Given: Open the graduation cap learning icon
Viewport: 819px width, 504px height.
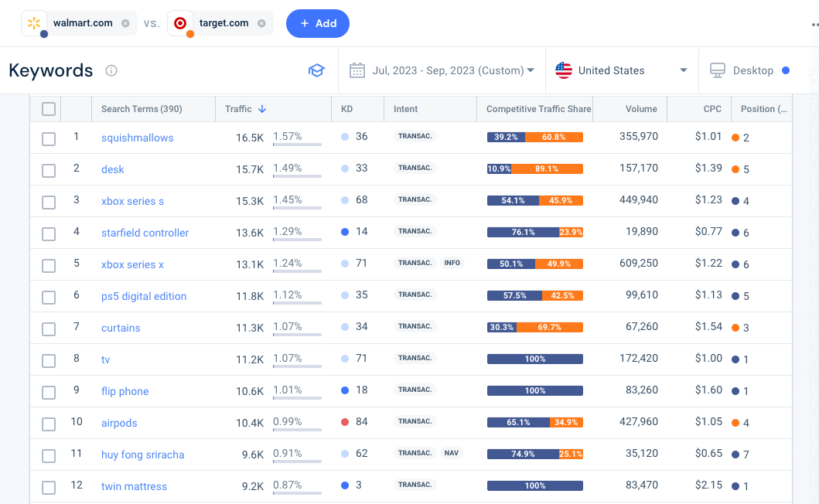Looking at the screenshot, I should pyautogui.click(x=316, y=70).
